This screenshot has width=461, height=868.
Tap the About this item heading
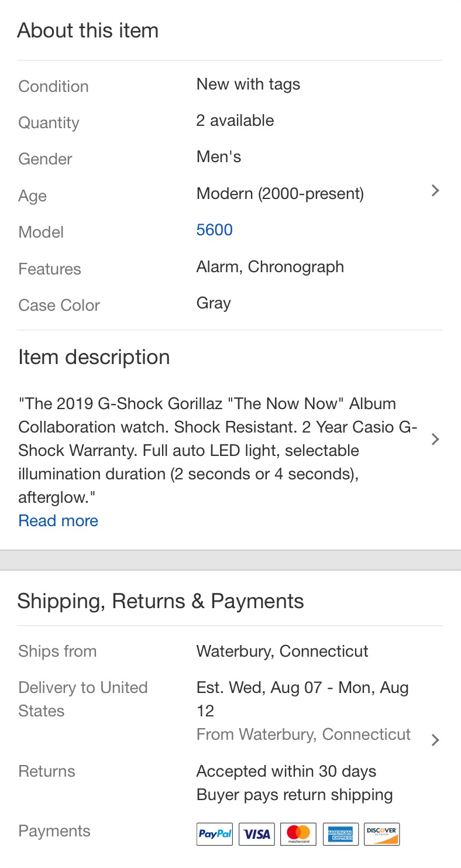tap(88, 30)
